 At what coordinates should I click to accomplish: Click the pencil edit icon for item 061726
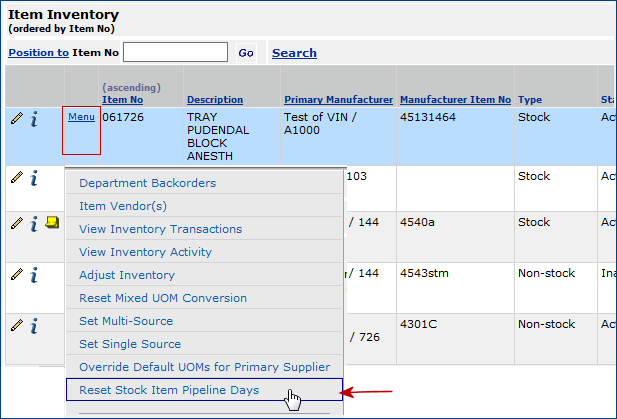point(17,119)
